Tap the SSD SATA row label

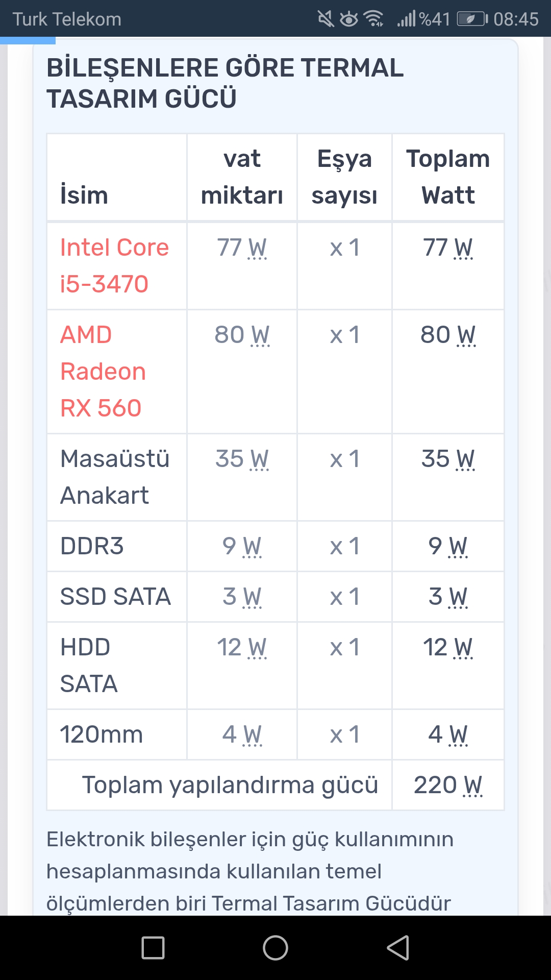click(115, 597)
